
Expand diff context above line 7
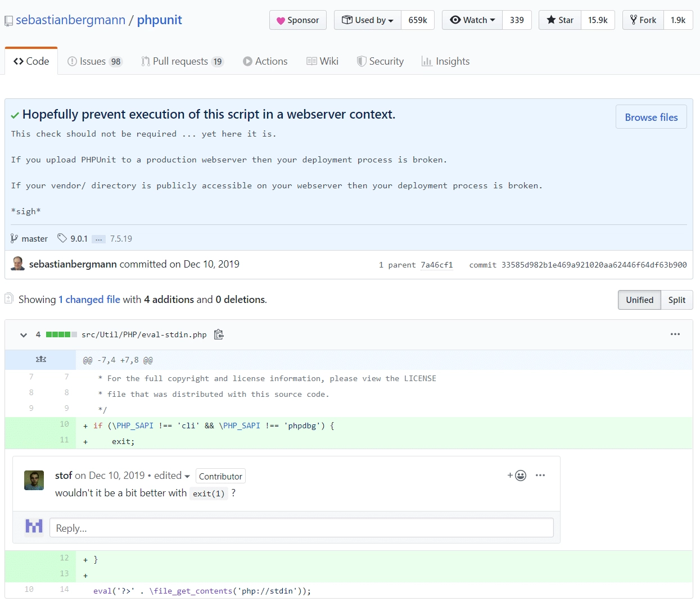point(40,359)
